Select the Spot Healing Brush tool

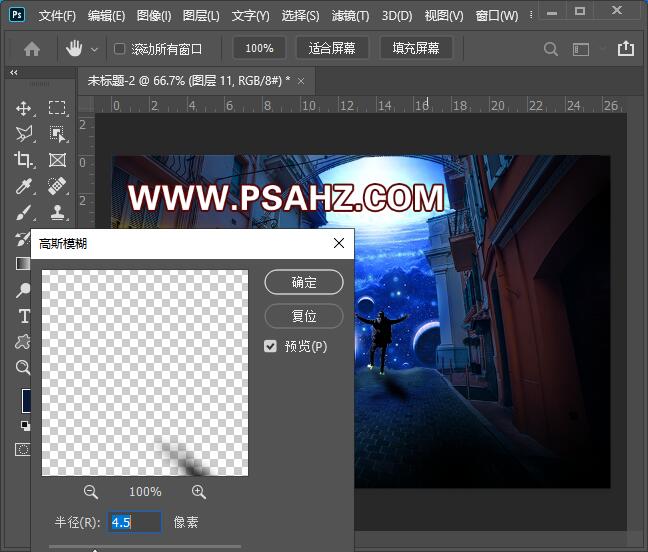pyautogui.click(x=57, y=186)
